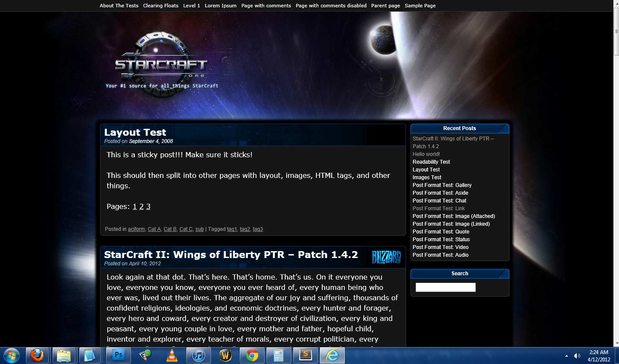Screen dimensions: 619x364
Task: Open Post Format Test: Chat
Action: tap(440, 201)
